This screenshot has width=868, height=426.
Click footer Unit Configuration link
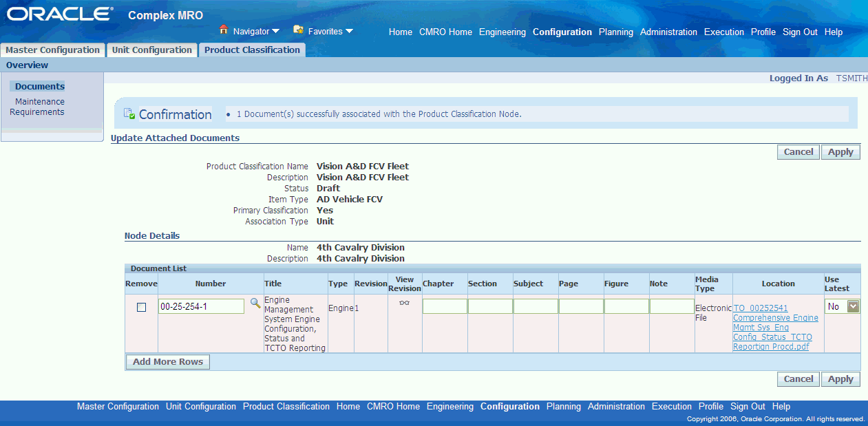(x=201, y=407)
